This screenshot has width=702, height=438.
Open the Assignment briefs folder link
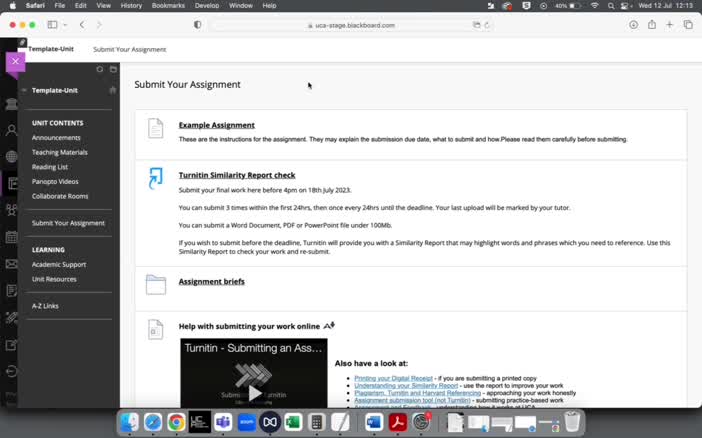pos(212,281)
